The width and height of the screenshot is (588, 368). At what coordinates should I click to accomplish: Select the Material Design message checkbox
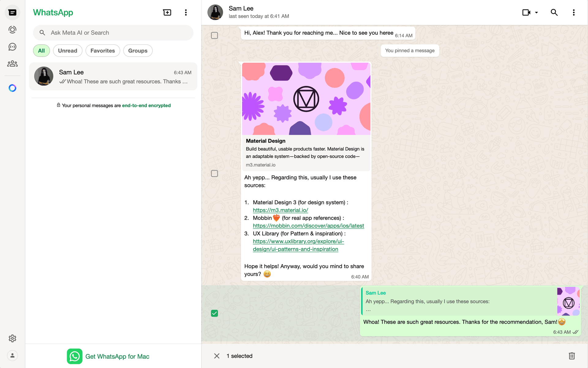tap(214, 174)
